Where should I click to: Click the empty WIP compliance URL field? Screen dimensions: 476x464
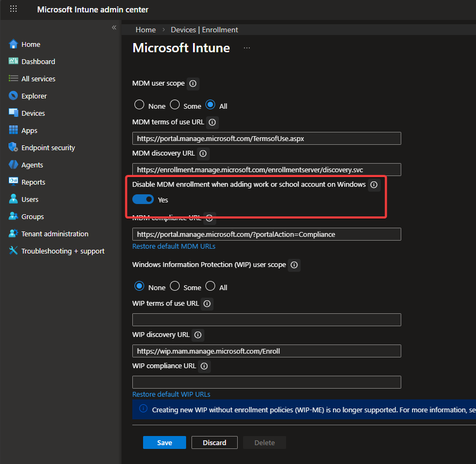[x=266, y=382]
